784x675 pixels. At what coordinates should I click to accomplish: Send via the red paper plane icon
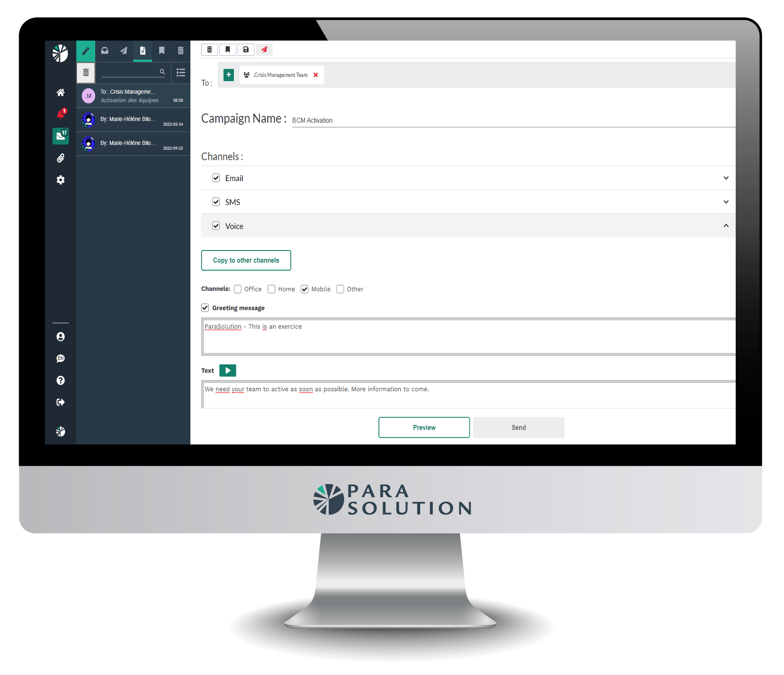click(264, 49)
